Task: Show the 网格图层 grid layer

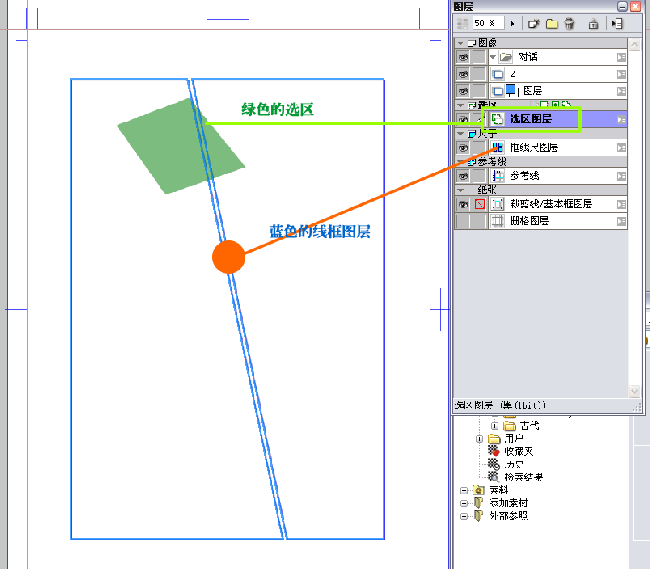Action: pyautogui.click(x=463, y=221)
